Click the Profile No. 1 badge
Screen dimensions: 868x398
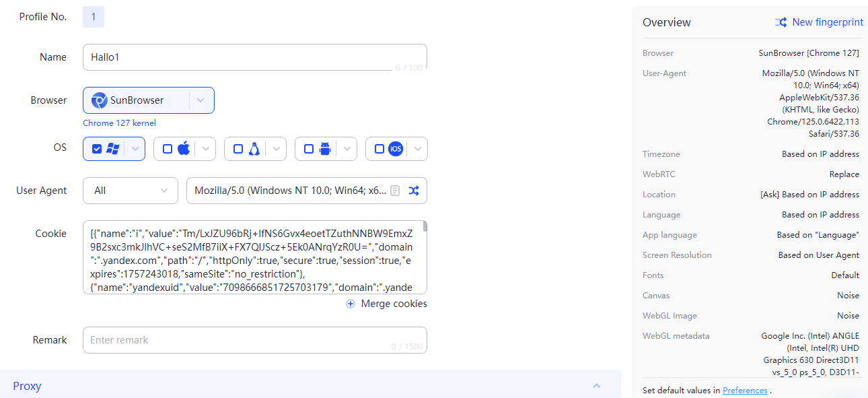click(x=94, y=17)
